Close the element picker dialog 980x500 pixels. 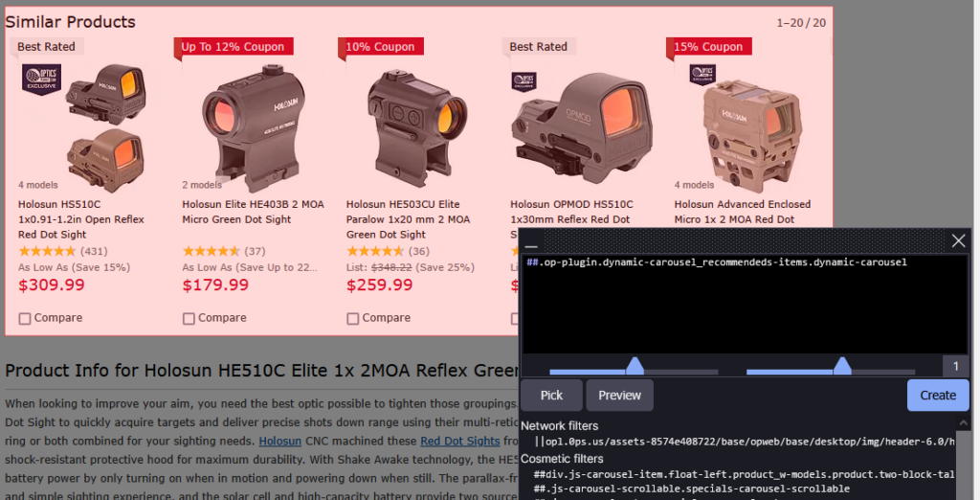958,240
